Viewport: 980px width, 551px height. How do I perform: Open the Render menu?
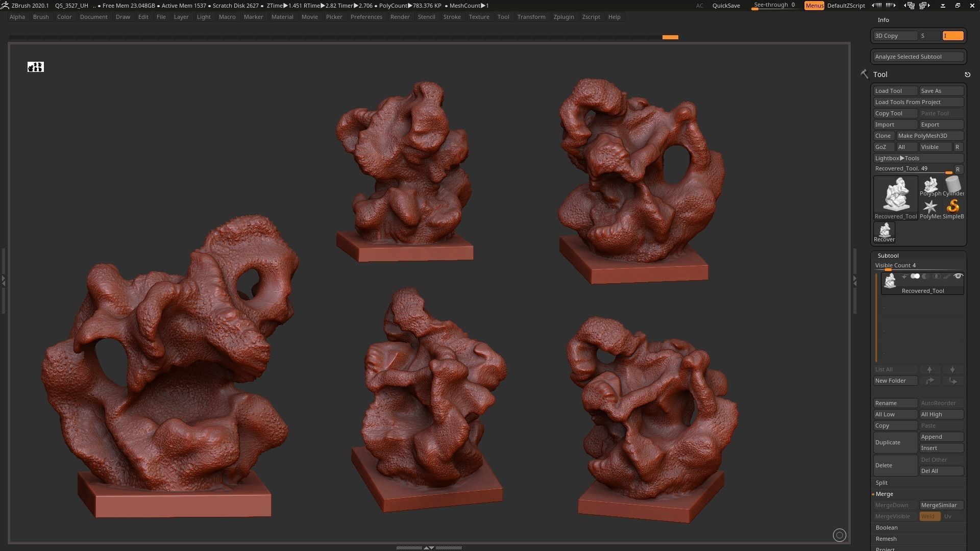(x=400, y=17)
